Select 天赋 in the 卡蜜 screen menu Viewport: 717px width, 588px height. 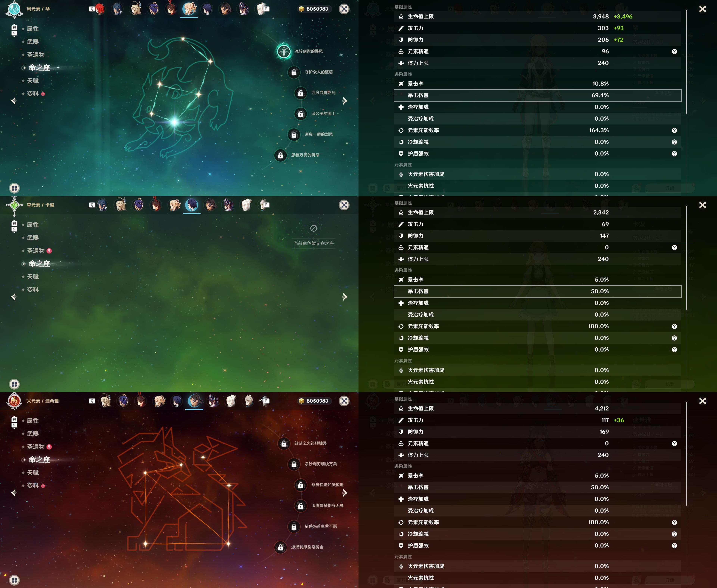click(x=32, y=277)
